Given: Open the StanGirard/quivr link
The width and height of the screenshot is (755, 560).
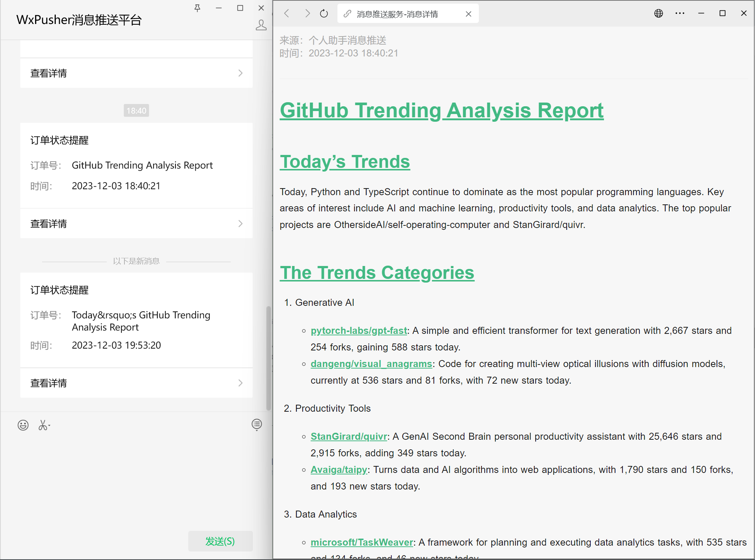Looking at the screenshot, I should coord(349,436).
